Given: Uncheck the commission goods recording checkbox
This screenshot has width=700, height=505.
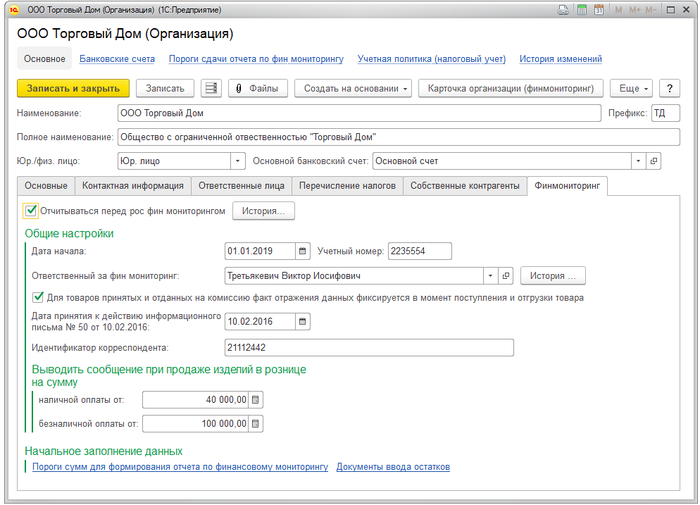Looking at the screenshot, I should point(38,297).
